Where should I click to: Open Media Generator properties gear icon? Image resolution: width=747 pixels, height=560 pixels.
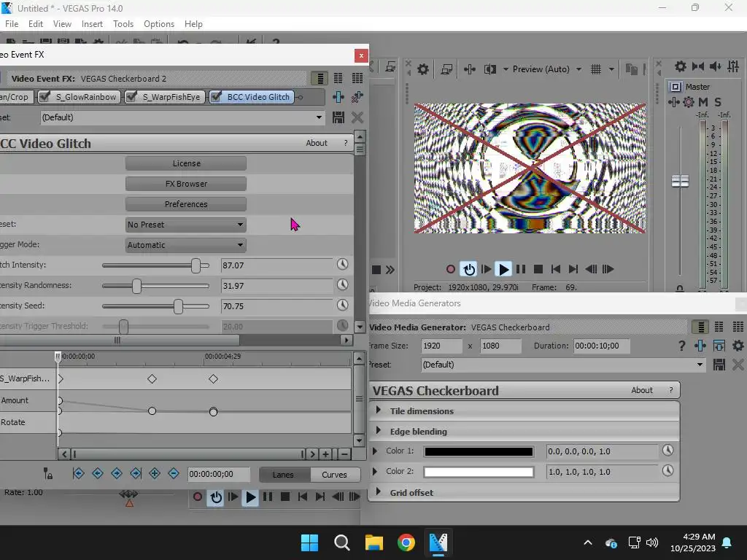pyautogui.click(x=738, y=346)
